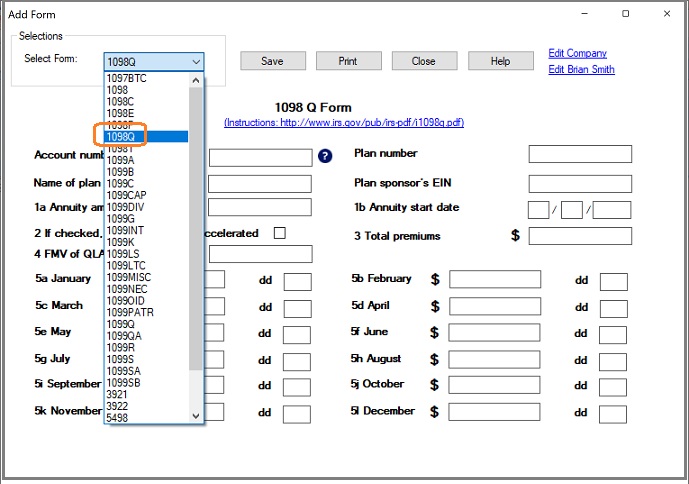Click the 3 Total premiums amount field
Image resolution: width=689 pixels, height=484 pixels.
point(580,236)
